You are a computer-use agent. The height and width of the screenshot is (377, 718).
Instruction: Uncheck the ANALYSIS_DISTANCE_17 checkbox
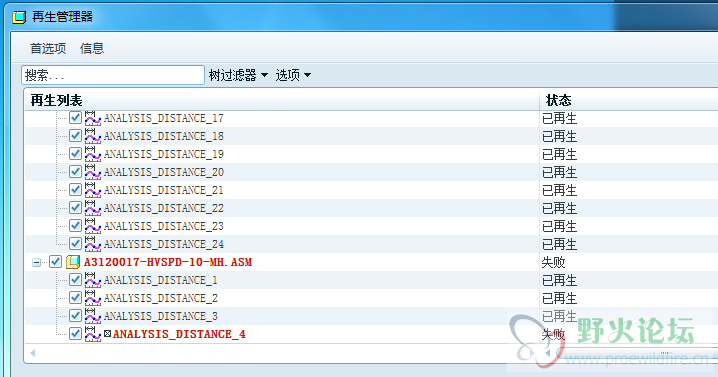[75, 118]
